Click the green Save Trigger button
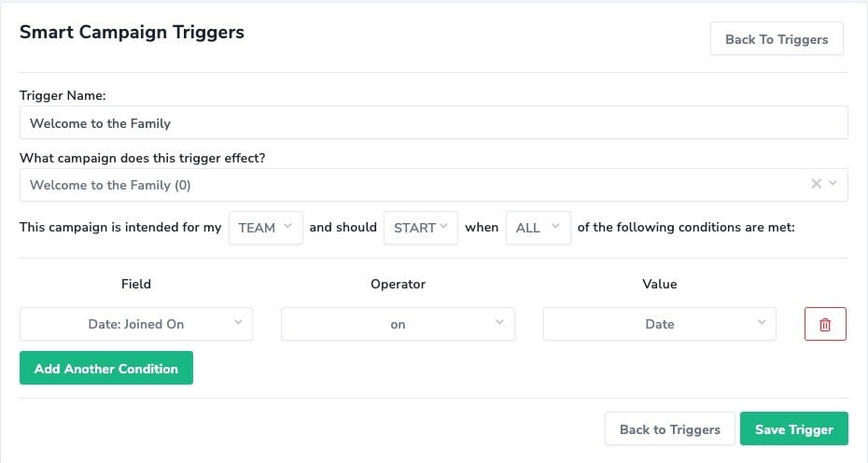The height and width of the screenshot is (463, 868). (x=794, y=428)
